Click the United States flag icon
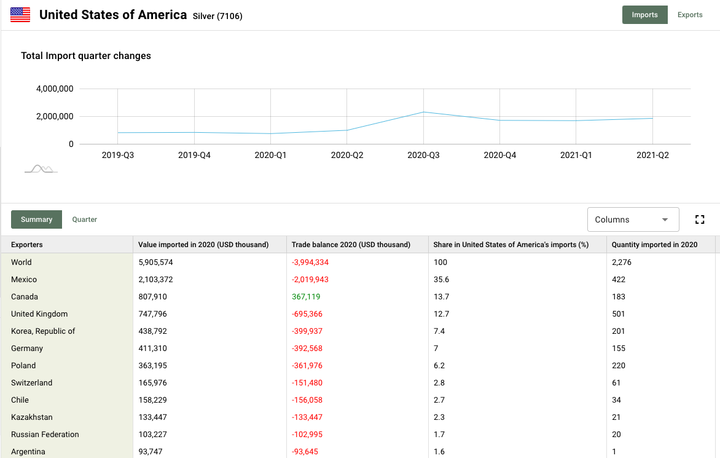The height and width of the screenshot is (458, 720). coord(20,15)
